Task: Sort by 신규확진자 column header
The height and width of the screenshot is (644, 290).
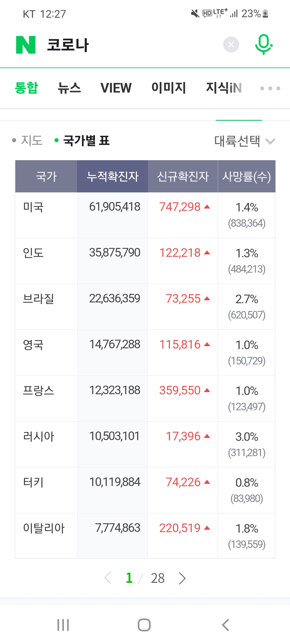Action: click(183, 176)
